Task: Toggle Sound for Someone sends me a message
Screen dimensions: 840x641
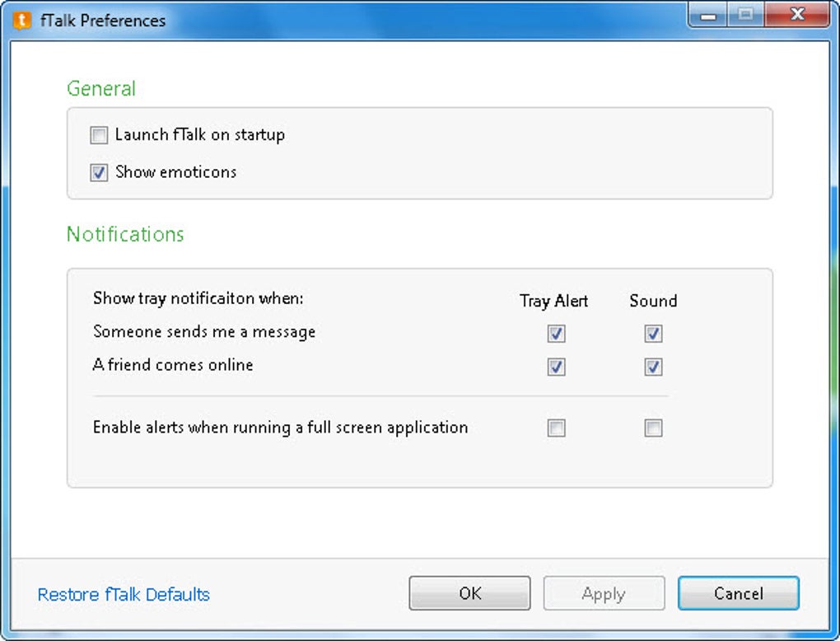Action: click(653, 334)
